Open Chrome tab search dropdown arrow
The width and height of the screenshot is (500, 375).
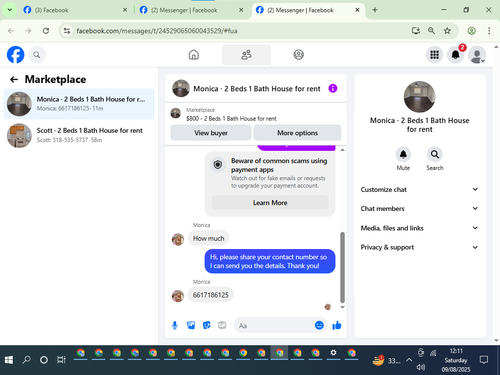10,10
